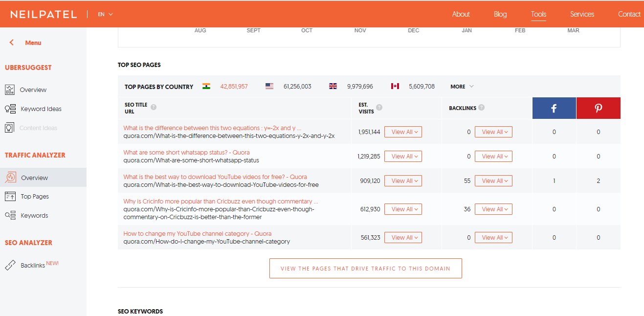Click URL quora.com/How-do-I-change-my-YouTube-channel-category
This screenshot has height=316, width=644.
pos(206,242)
